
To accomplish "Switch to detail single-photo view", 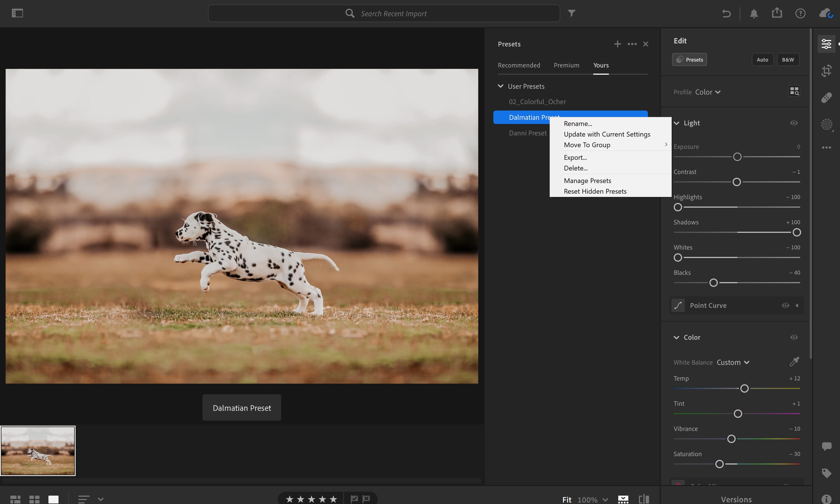I will pos(53,499).
